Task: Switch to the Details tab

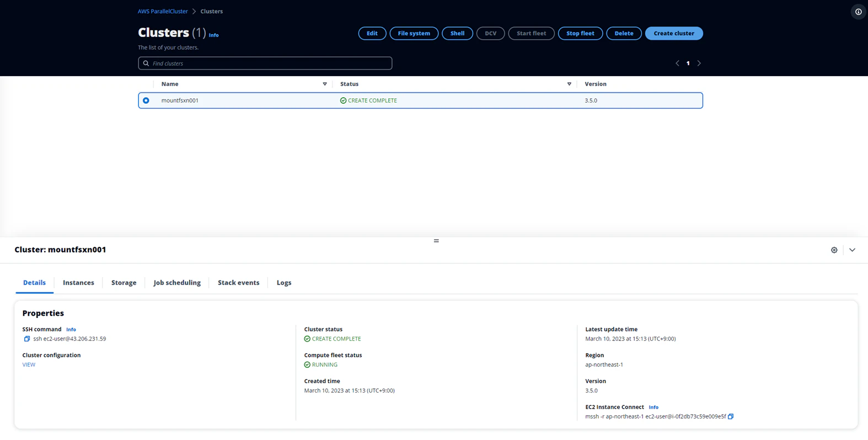Action: (34, 283)
